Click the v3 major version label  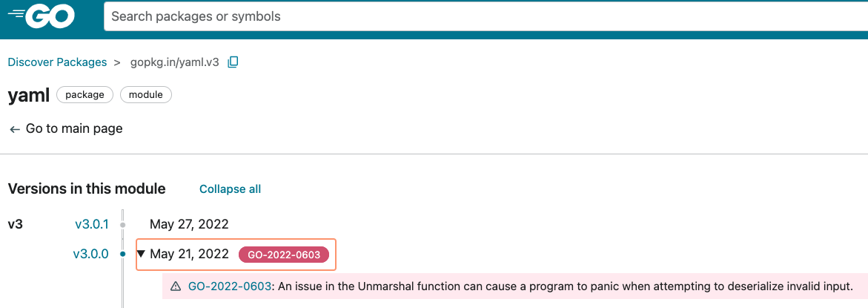[16, 223]
